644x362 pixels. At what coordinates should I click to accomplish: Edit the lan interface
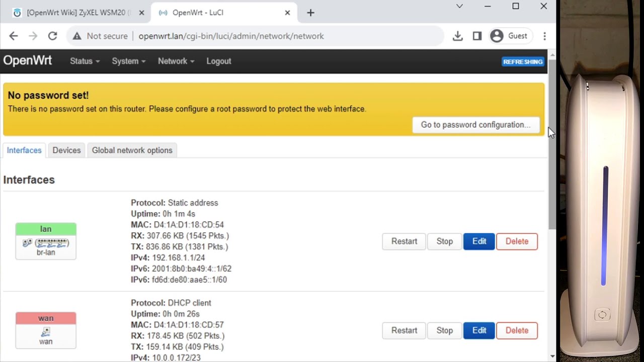click(x=479, y=241)
